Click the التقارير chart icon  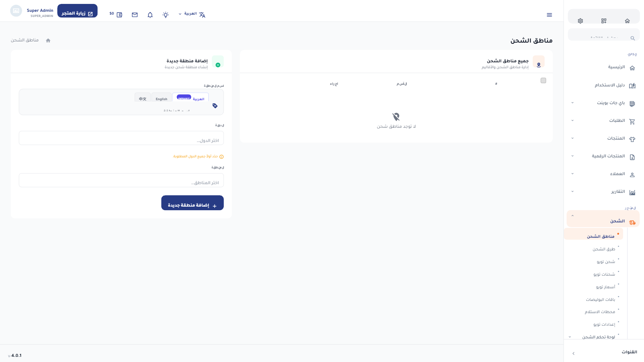click(x=632, y=192)
